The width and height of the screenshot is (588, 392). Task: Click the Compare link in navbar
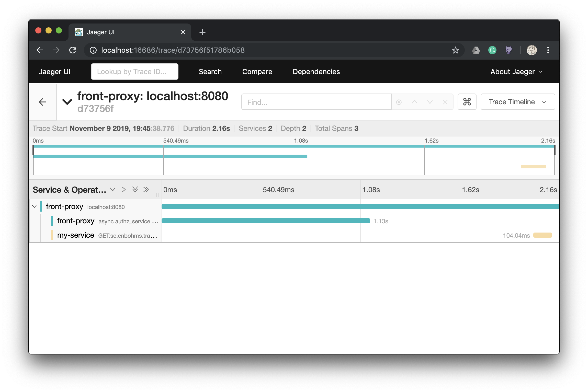257,72
